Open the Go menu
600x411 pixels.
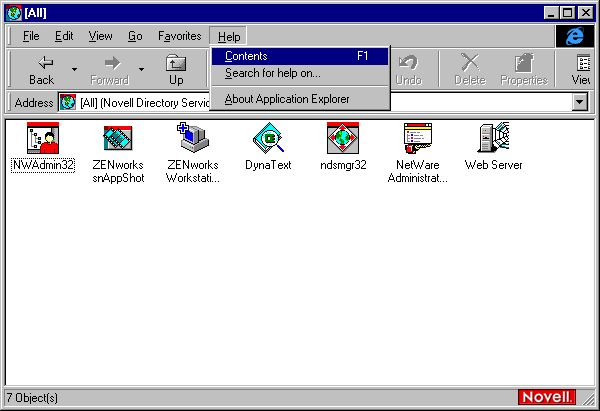point(135,36)
